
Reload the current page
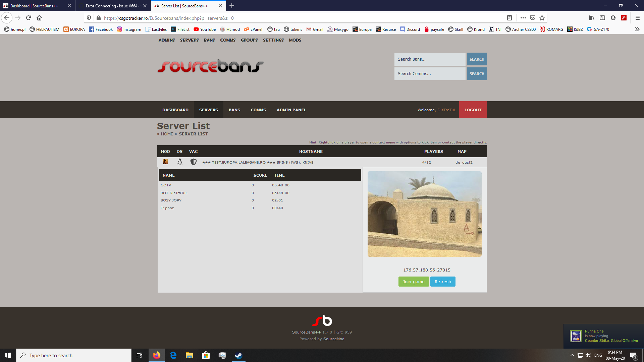[x=29, y=18]
